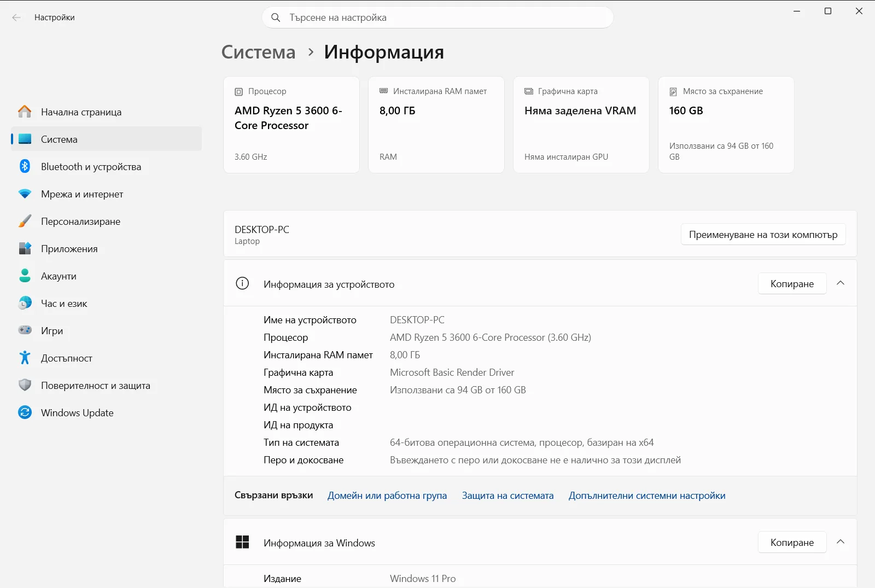Maximize the Настройки window

click(x=828, y=11)
